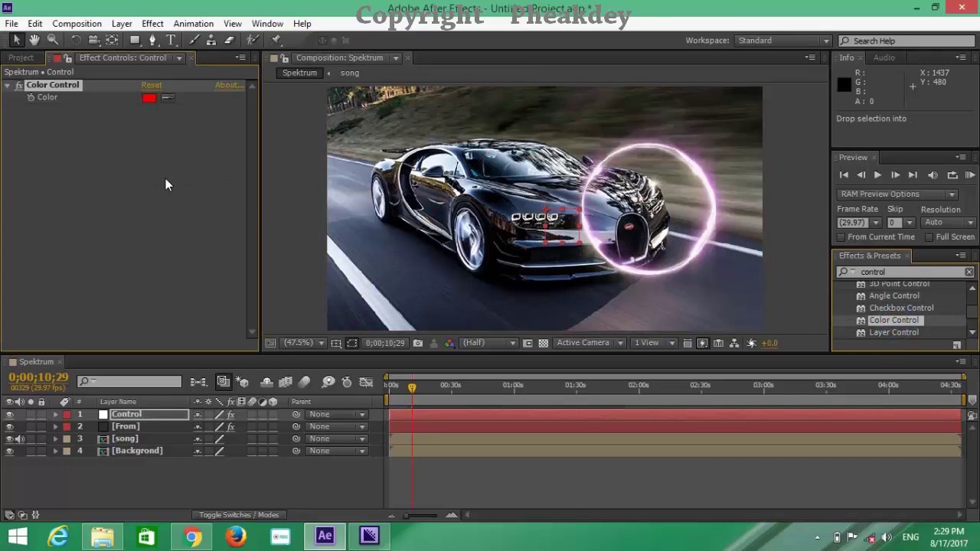980x551 pixels.
Task: Open the 1 View layout dropdown
Action: pyautogui.click(x=655, y=343)
